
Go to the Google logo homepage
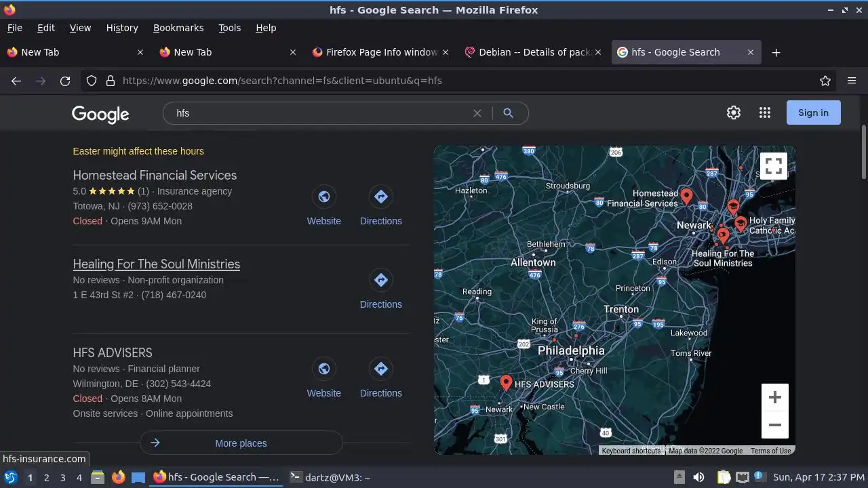click(100, 115)
